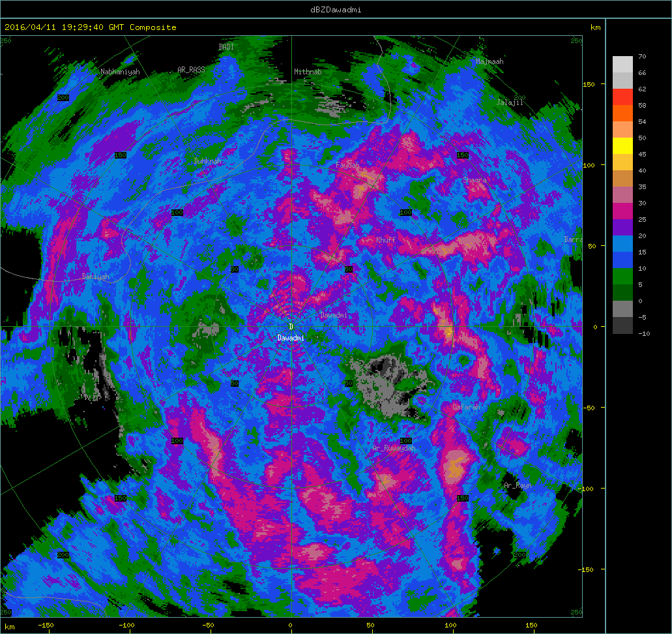
Task: Click the yellow 'km' label above the vertical axis
Action: [595, 27]
